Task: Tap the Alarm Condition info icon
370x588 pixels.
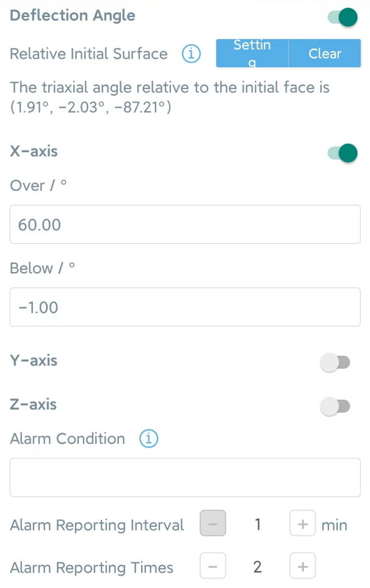Action: pyautogui.click(x=148, y=438)
